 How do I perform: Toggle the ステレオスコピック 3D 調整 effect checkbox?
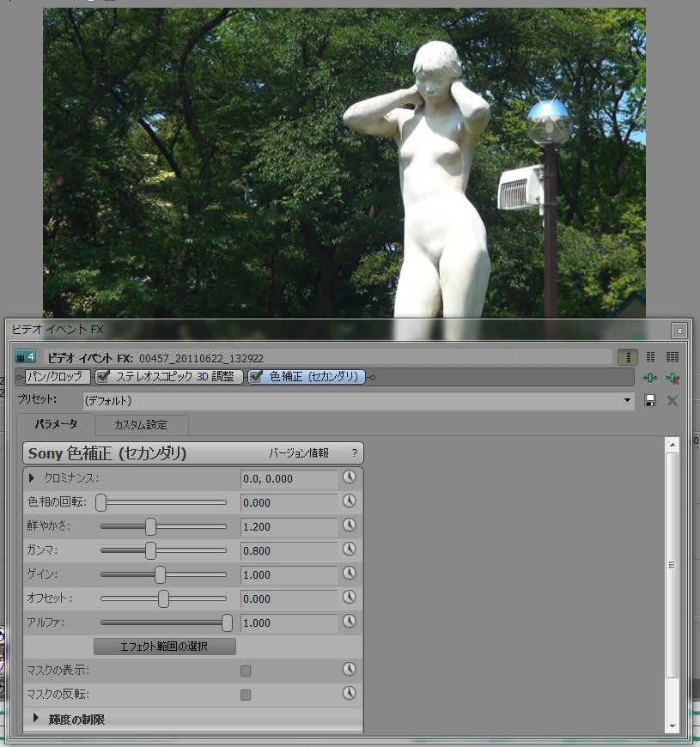coord(104,376)
